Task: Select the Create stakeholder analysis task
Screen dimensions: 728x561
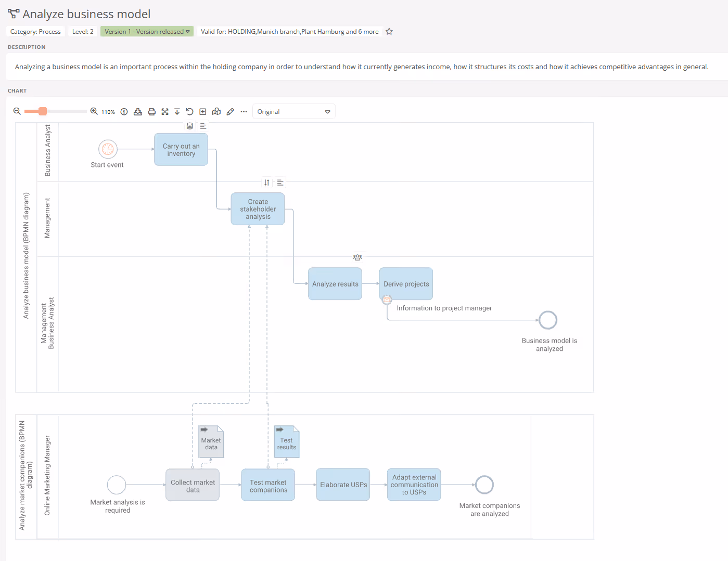Action: (x=258, y=209)
